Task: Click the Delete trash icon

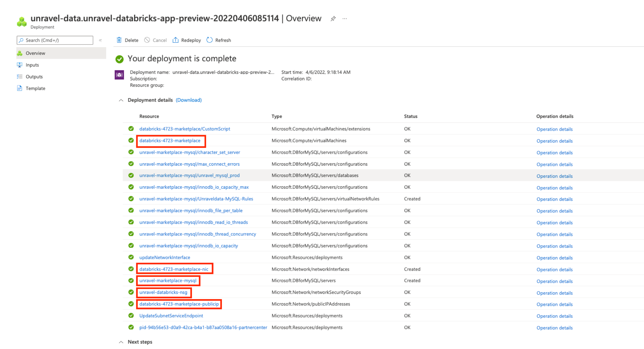Action: [x=119, y=40]
